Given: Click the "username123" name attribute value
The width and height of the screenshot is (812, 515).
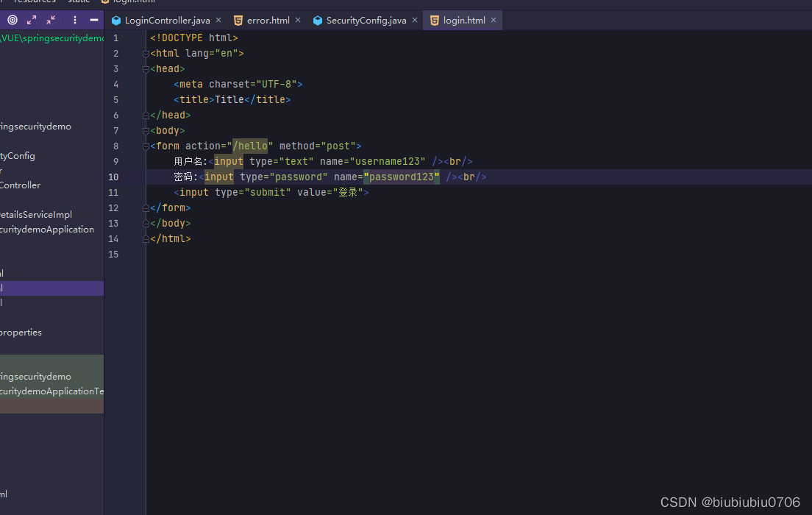Looking at the screenshot, I should (x=388, y=162).
